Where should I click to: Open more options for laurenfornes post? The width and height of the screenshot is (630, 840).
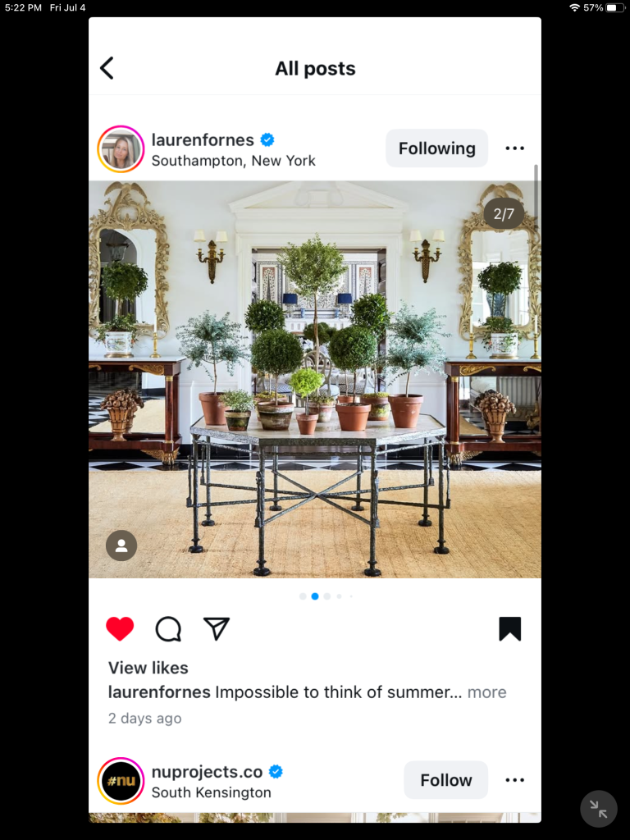tap(514, 148)
